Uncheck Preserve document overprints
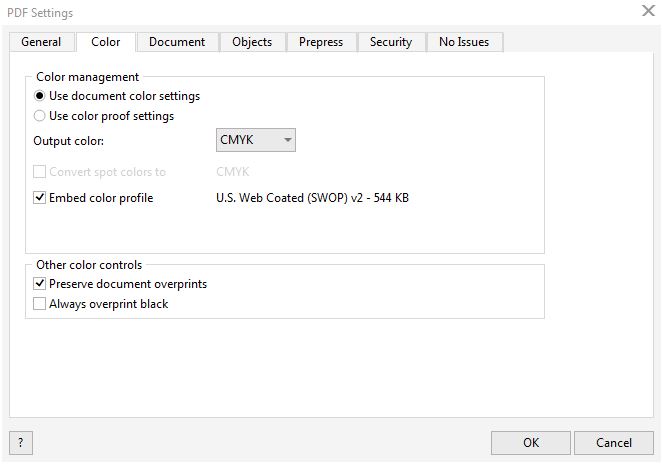 [39, 283]
